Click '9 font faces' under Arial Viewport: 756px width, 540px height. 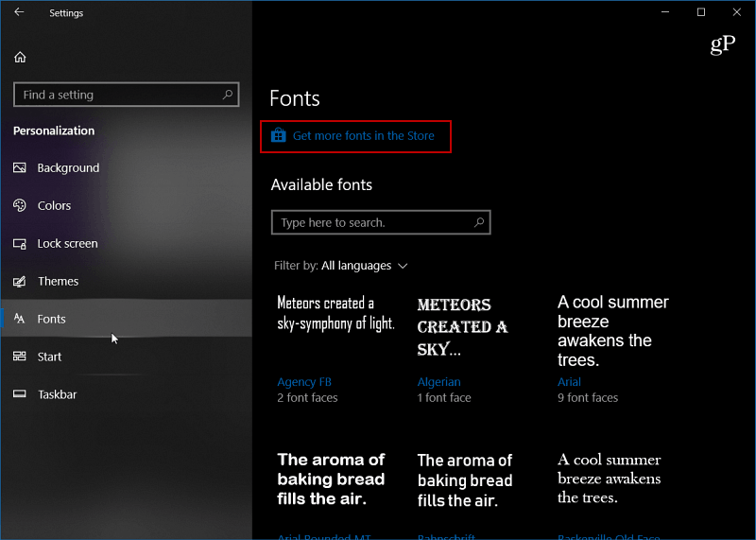(588, 397)
